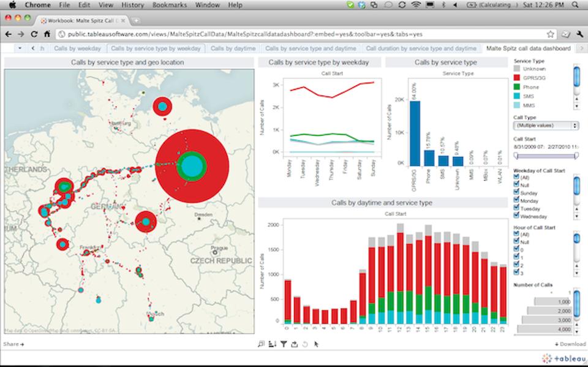
Task: Uncheck hour 3 checkbox
Action: 516,272
